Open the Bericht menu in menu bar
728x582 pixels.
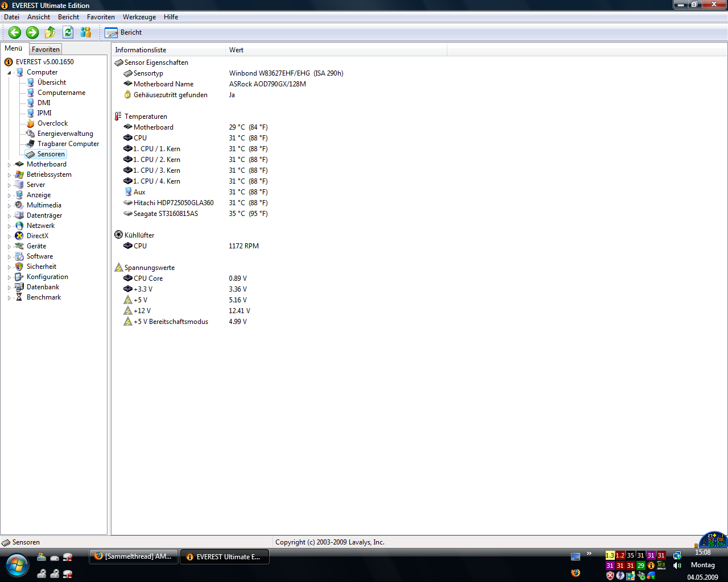click(68, 17)
